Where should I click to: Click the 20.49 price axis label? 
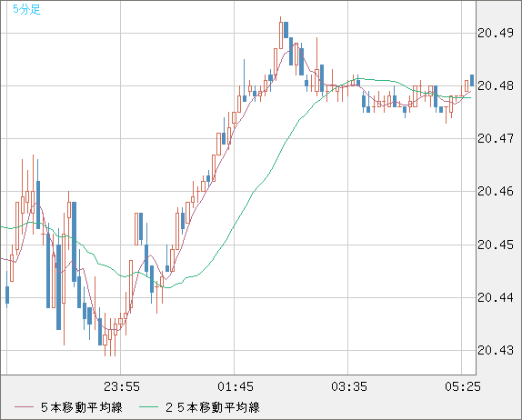(496, 33)
